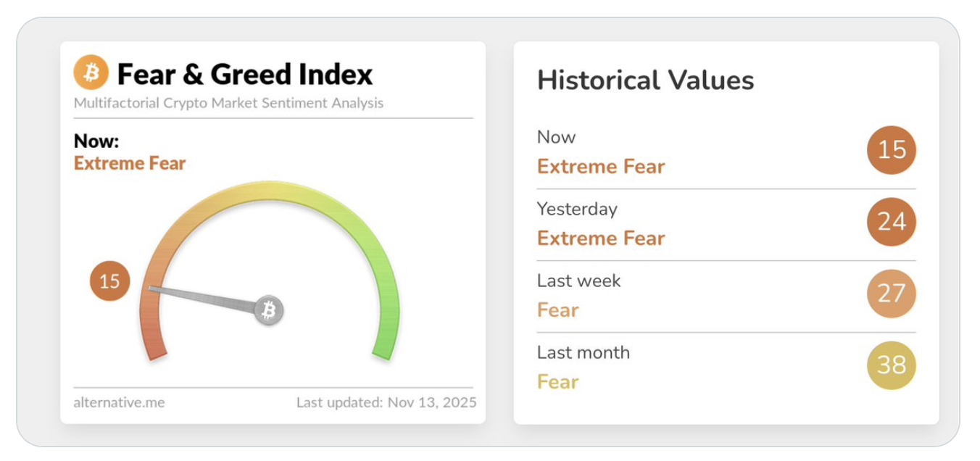
Task: Click the Multifactorial Crypto Market Sentiment subtitle
Action: click(228, 103)
